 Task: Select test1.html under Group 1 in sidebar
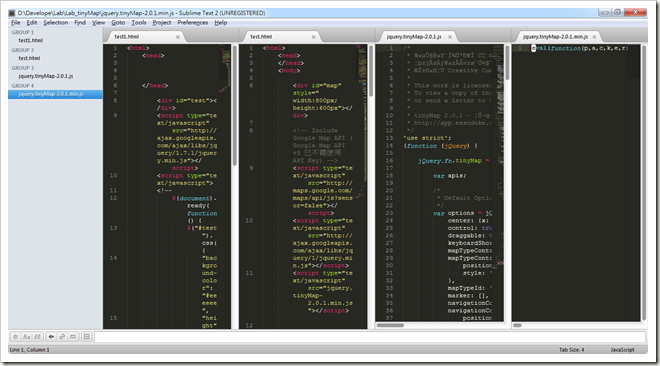point(30,40)
